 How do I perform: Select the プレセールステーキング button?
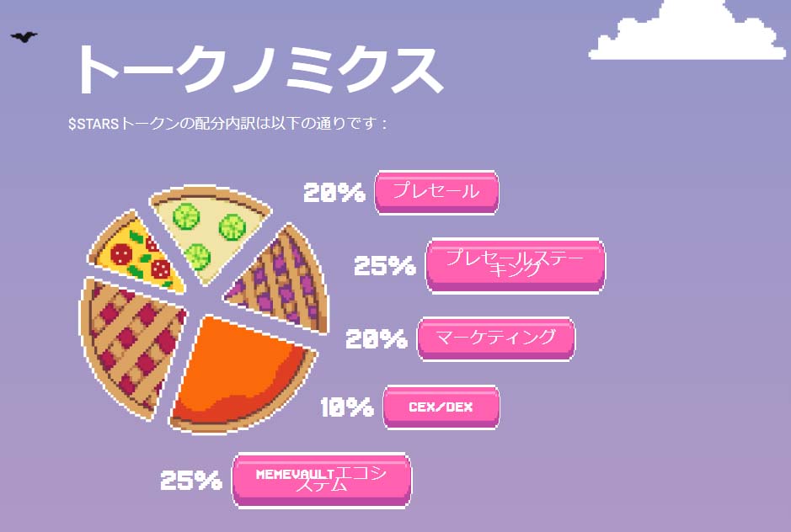515,265
